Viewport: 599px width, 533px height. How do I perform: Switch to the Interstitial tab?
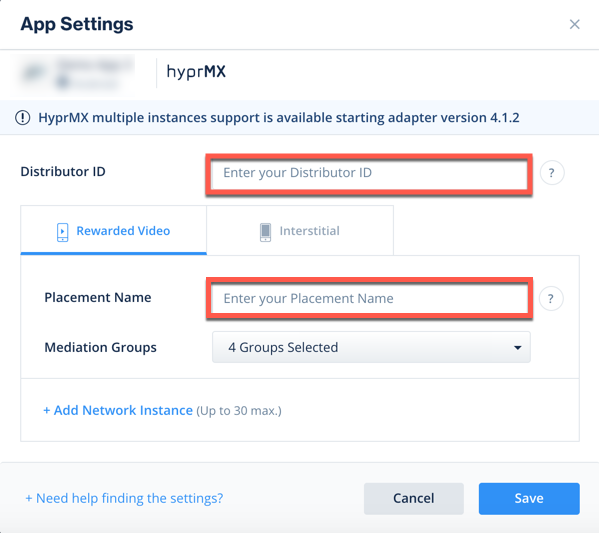(x=300, y=230)
